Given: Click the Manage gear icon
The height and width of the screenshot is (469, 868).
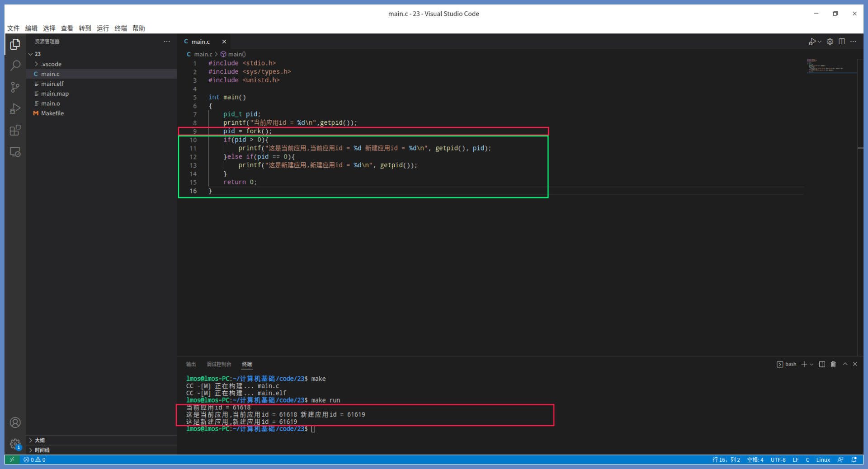Looking at the screenshot, I should [x=15, y=444].
